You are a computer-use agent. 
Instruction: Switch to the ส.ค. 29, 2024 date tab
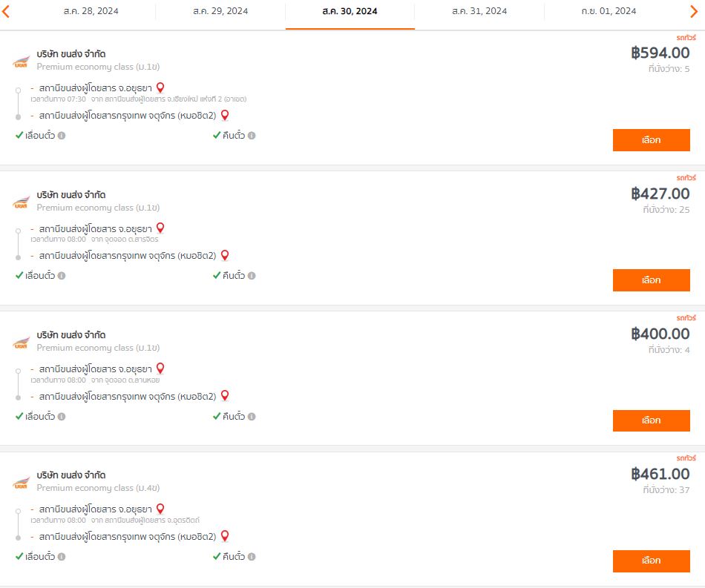pyautogui.click(x=220, y=11)
